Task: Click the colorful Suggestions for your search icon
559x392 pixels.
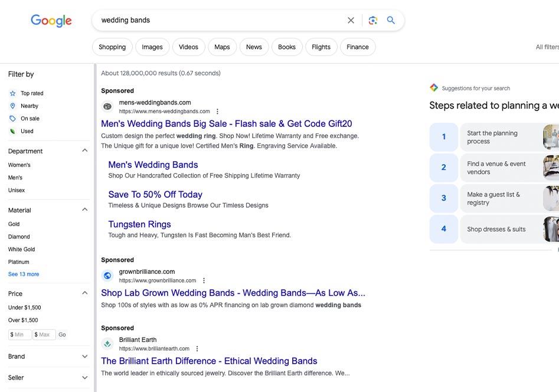Action: [x=434, y=88]
